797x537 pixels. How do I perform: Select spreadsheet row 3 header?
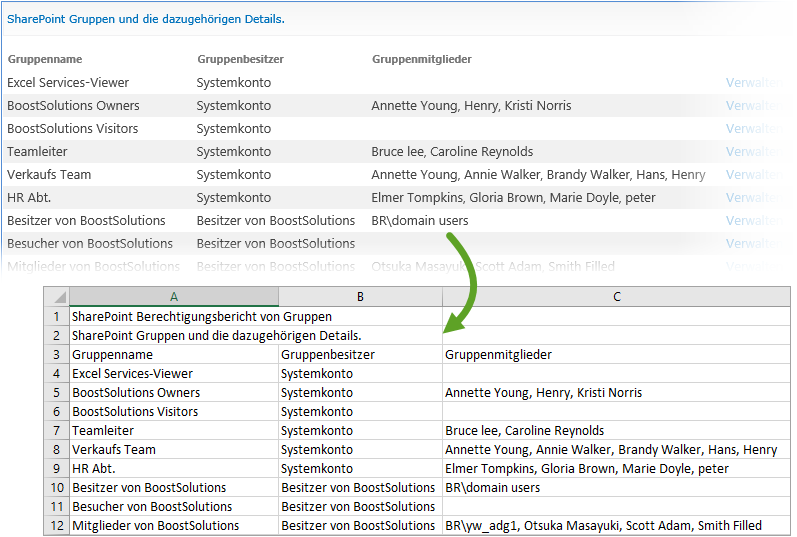(x=56, y=354)
